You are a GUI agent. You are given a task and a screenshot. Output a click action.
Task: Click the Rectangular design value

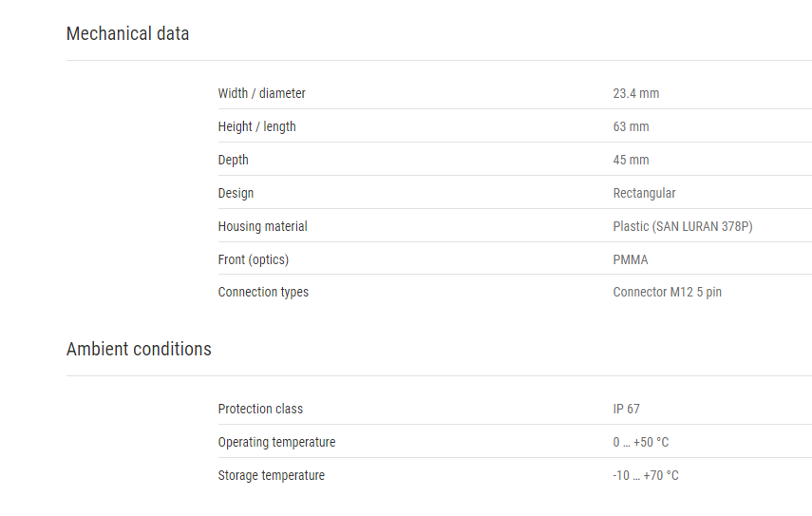click(x=644, y=193)
